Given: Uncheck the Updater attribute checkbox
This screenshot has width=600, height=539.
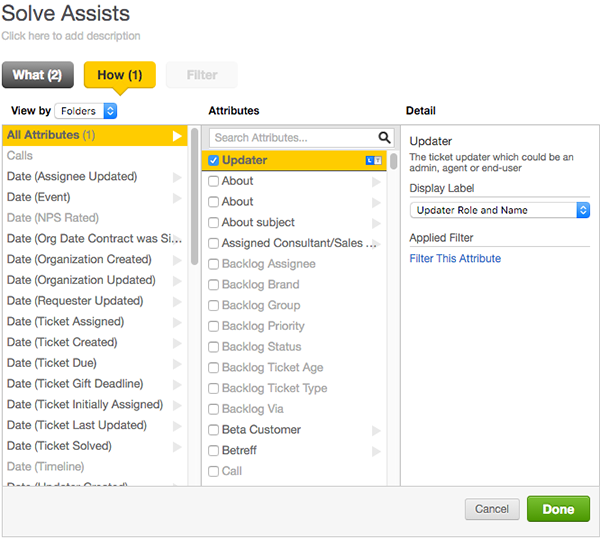Looking at the screenshot, I should point(213,160).
